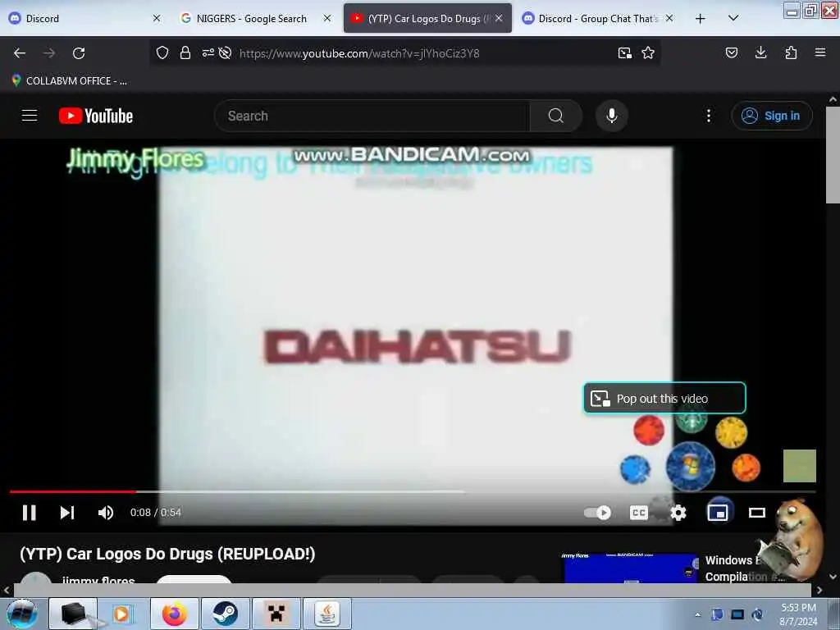840x630 pixels.
Task: Seek along the red video progress bar
Action: point(72,491)
